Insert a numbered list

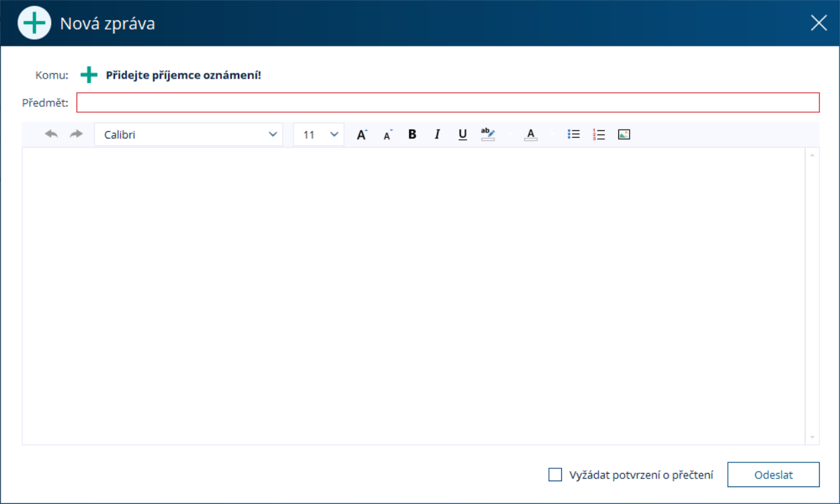599,134
